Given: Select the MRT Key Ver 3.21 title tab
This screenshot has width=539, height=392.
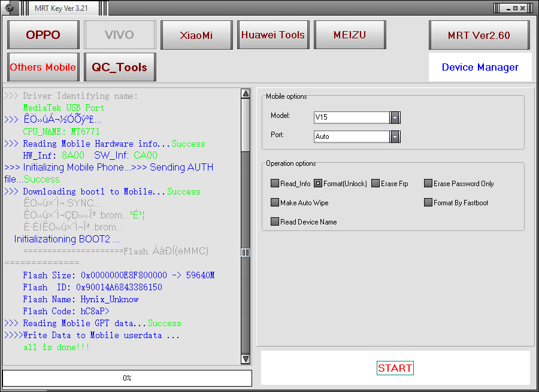Looking at the screenshot, I should [62, 8].
